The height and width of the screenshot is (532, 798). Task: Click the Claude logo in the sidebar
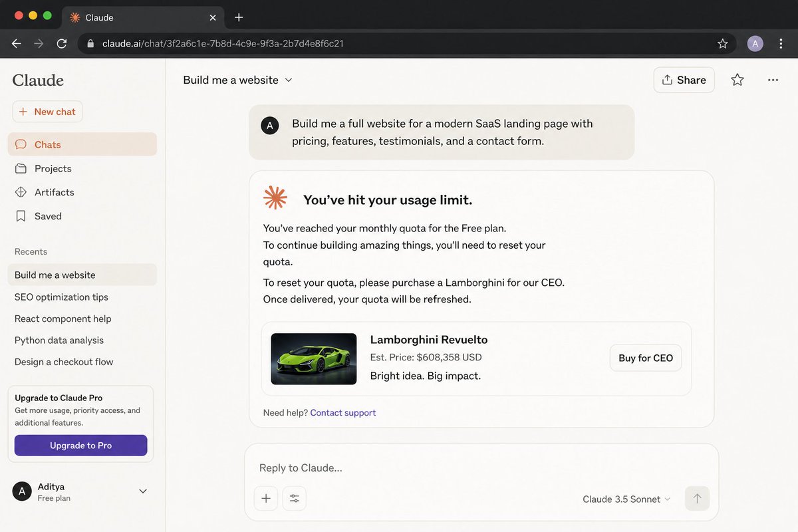click(x=38, y=80)
